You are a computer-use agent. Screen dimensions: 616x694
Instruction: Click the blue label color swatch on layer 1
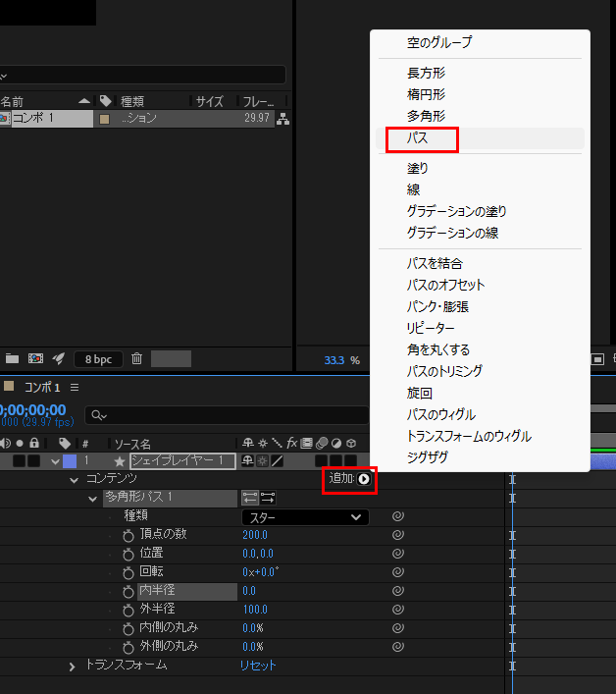point(69,461)
